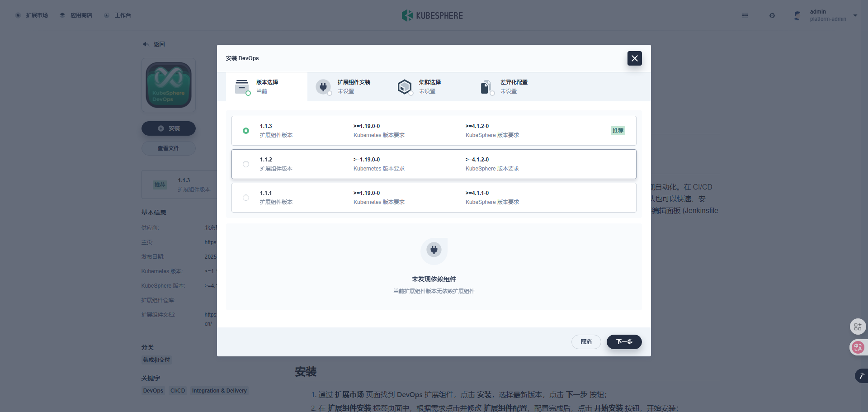Click the >=4.1.2-0 requirement in 1.1.3 row
868x412 pixels.
(477, 126)
